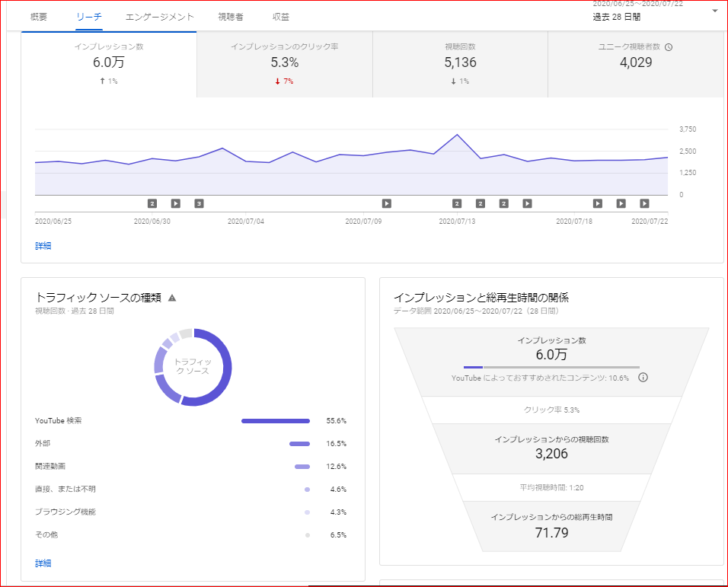The image size is (728, 587).
Task: Open the 過去 28 日間 date range dropdown arrow
Action: [715, 11]
